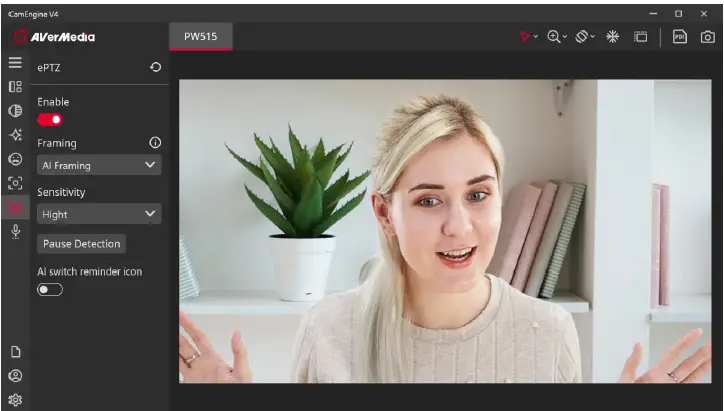
Task: Click the frame capture area icon in toolbar
Action: click(641, 37)
